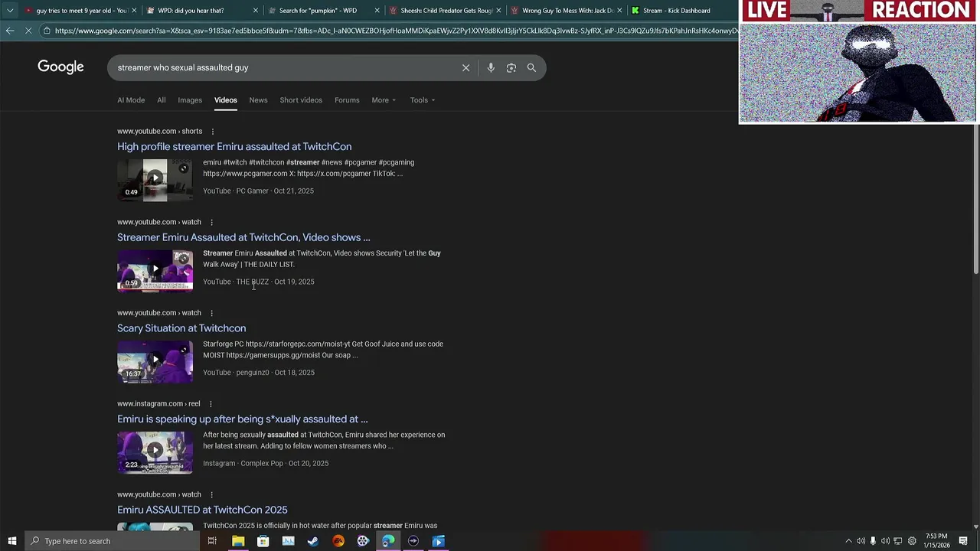Open options for the PC Gamer shorts result

point(213,132)
